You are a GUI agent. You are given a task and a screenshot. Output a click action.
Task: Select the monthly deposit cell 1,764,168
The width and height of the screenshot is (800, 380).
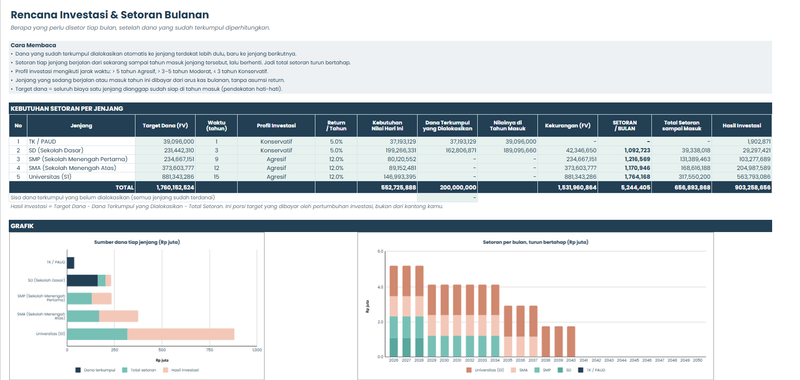[625, 176]
